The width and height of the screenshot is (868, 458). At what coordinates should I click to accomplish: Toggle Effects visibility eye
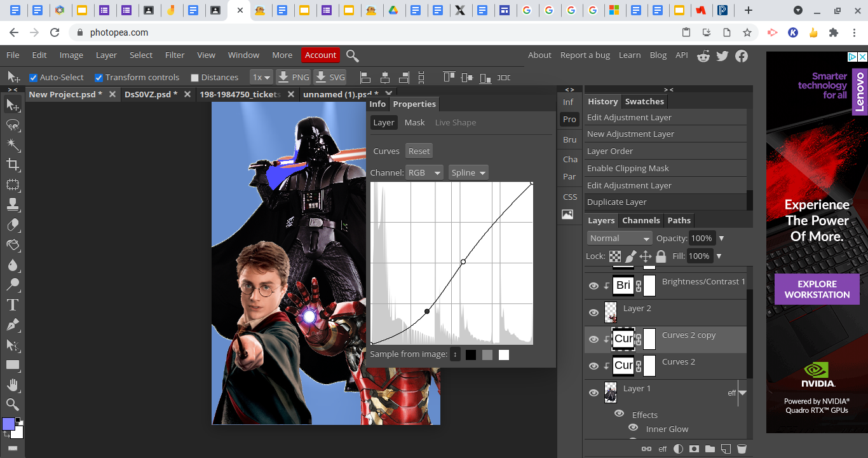coord(619,413)
